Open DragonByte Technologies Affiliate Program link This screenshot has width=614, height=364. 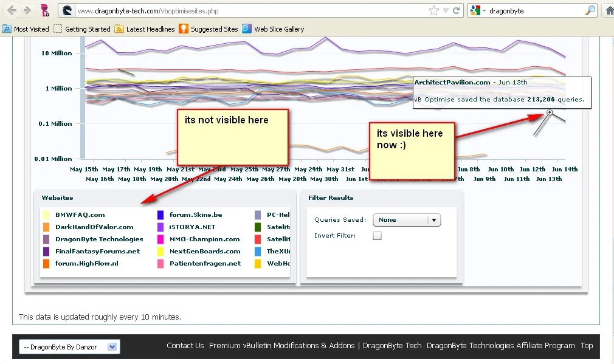(x=501, y=346)
